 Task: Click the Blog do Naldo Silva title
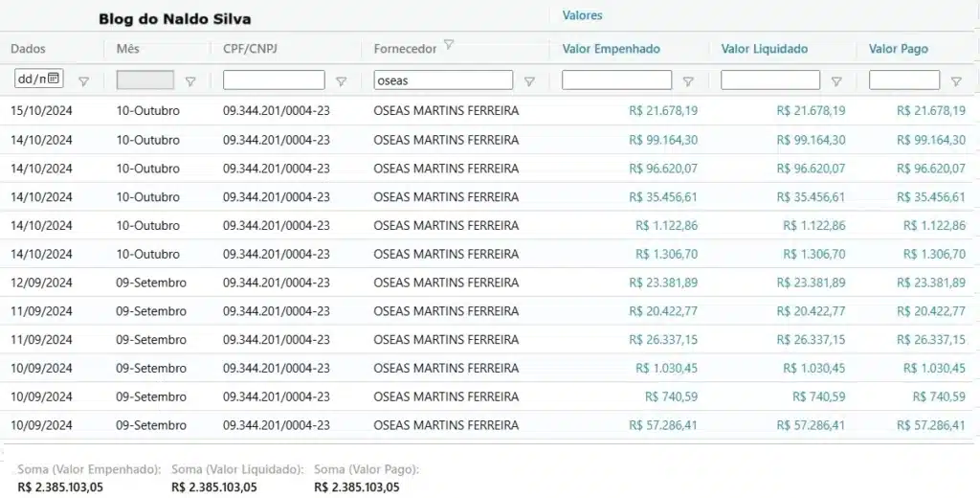click(x=174, y=19)
